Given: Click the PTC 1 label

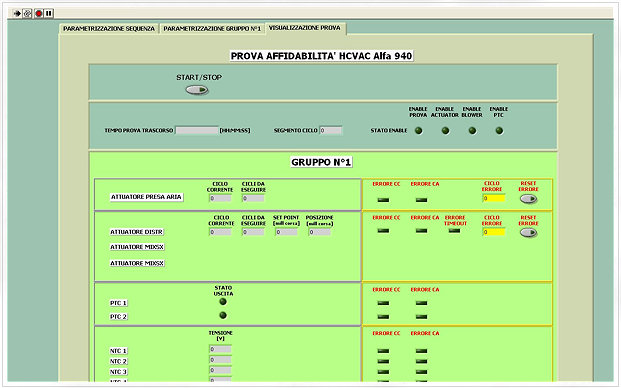Looking at the screenshot, I should [x=118, y=303].
